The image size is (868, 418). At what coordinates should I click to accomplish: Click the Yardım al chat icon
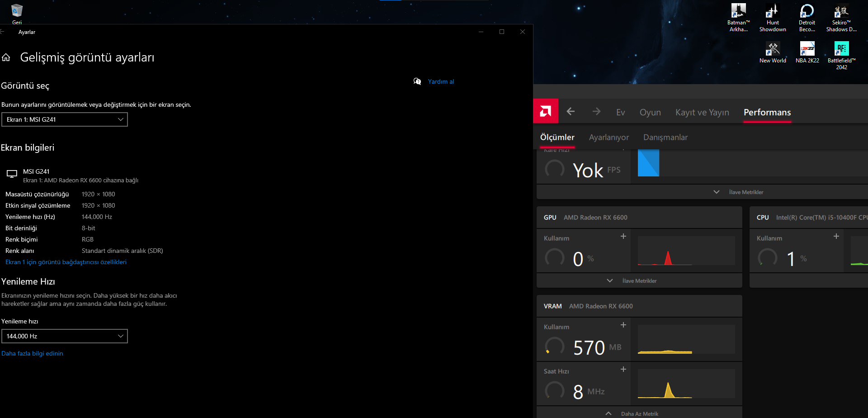click(417, 81)
